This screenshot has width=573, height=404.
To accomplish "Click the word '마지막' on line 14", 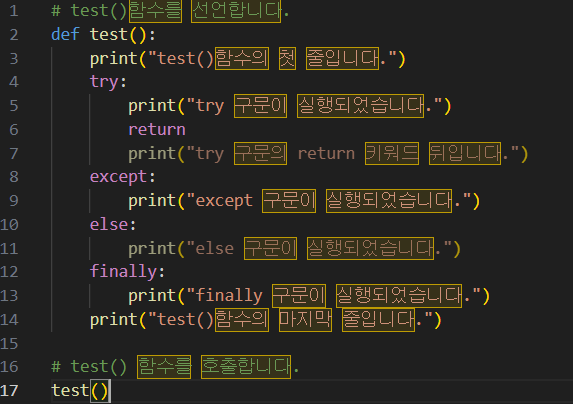I will (305, 320).
